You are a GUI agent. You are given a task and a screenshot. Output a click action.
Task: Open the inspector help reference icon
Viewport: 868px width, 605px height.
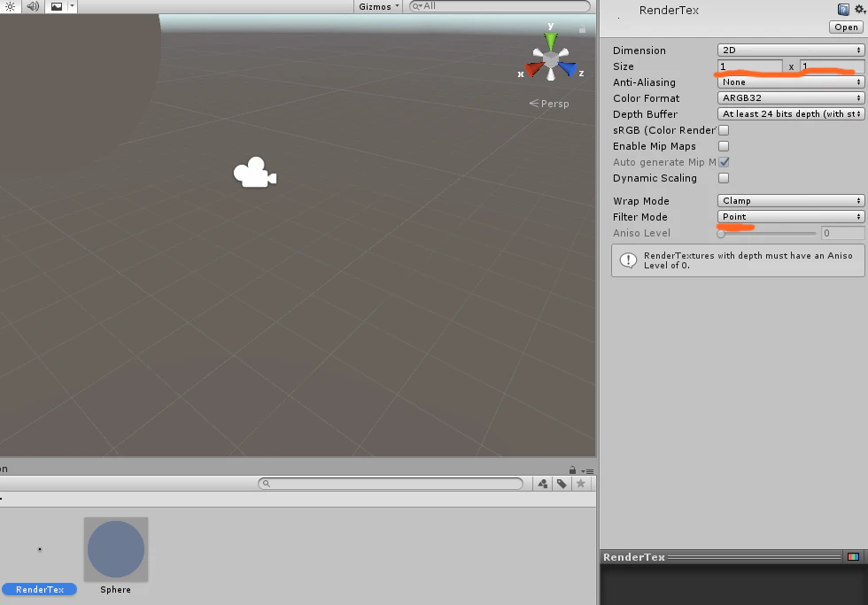843,10
